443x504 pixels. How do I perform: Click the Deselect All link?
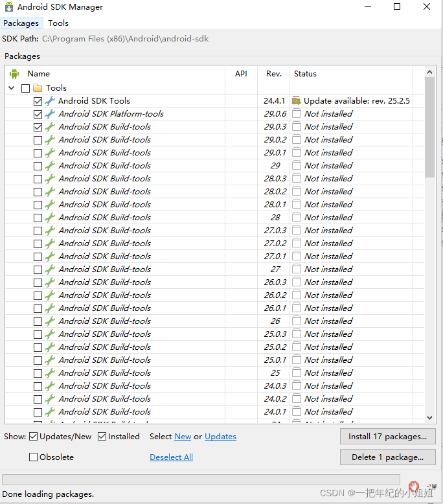pos(171,457)
